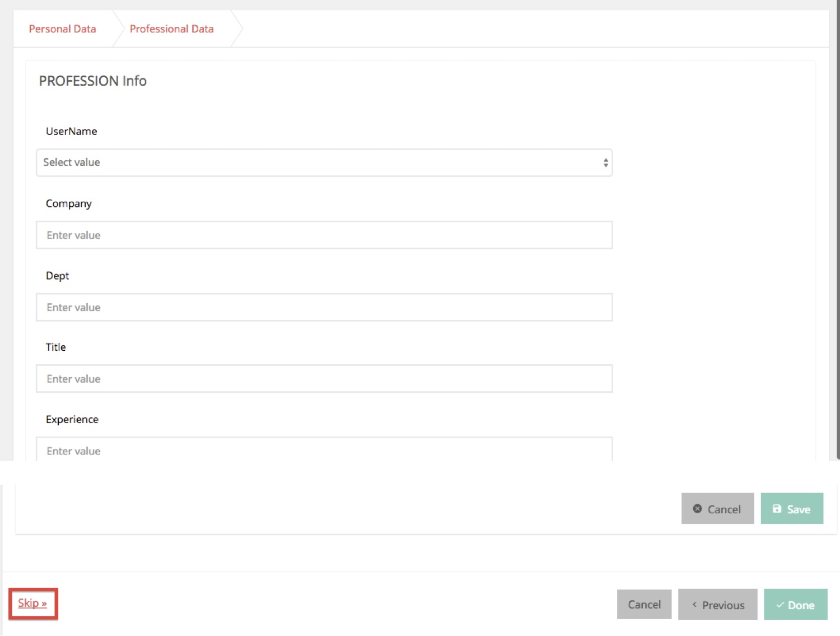840x636 pixels.
Task: Click the Done button
Action: [x=795, y=605]
